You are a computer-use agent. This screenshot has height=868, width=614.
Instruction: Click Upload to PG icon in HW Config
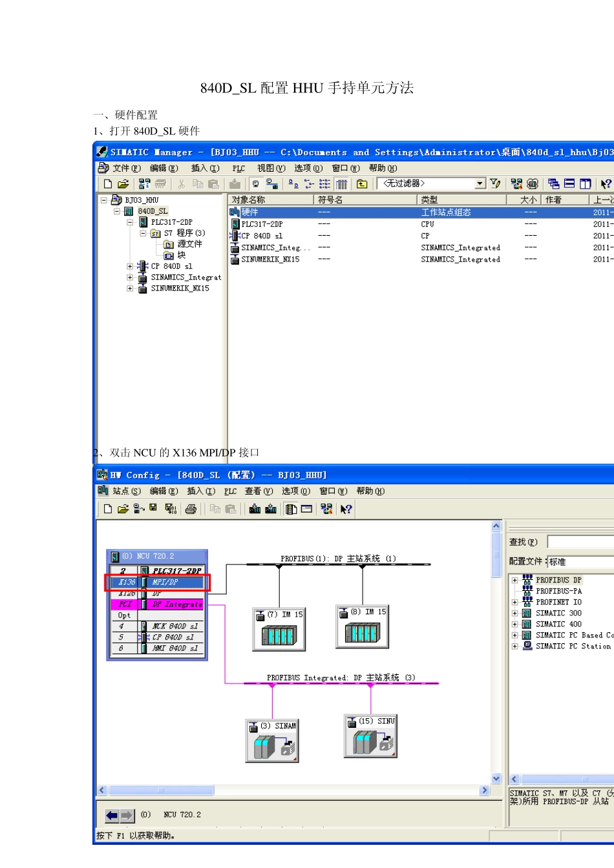point(271,509)
